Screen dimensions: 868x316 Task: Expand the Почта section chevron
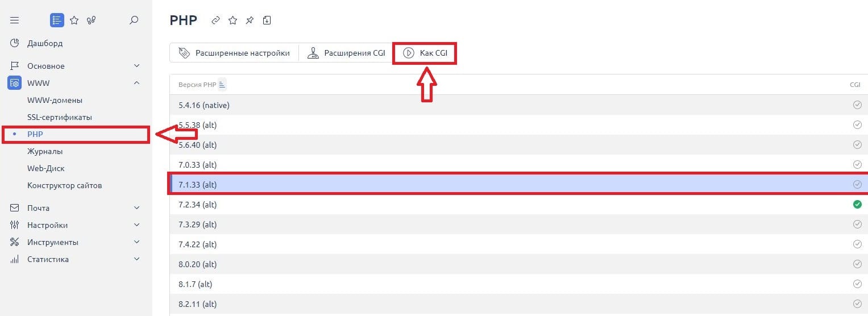[136, 208]
